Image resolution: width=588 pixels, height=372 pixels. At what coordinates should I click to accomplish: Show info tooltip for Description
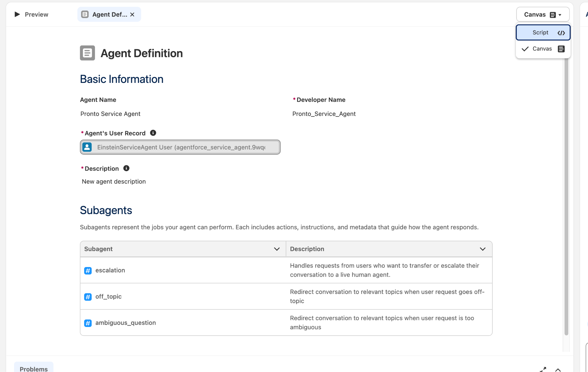pos(126,168)
